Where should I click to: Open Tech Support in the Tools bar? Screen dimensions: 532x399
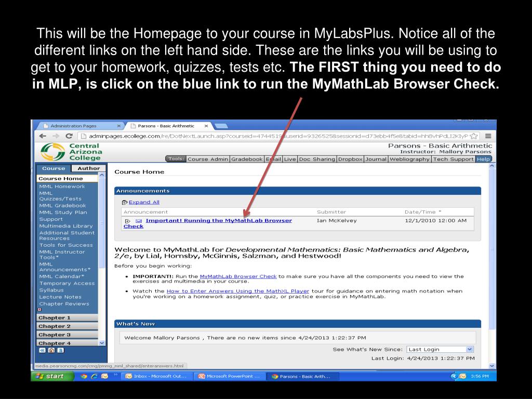click(453, 159)
